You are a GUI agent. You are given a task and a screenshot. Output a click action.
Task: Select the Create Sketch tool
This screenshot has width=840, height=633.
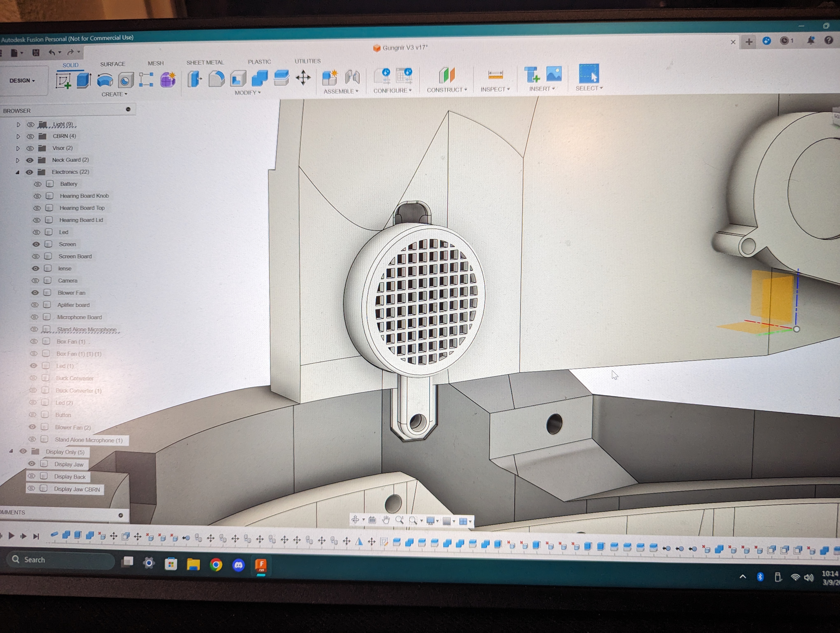tap(63, 81)
